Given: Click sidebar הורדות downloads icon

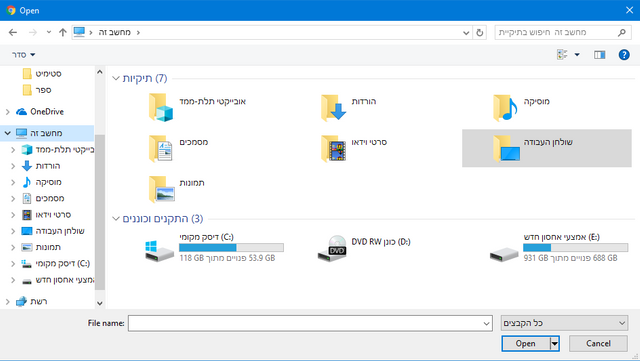Looking at the screenshot, I should pos(27,166).
